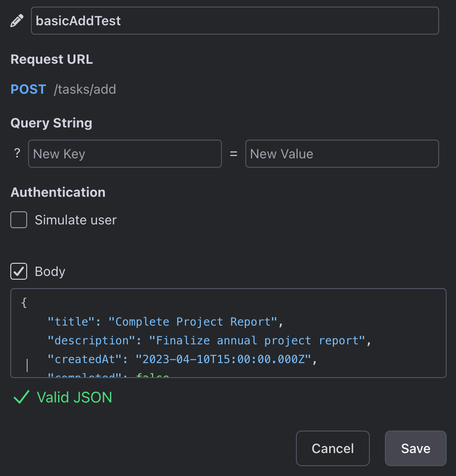
Task: Click into the New Value field
Action: point(342,154)
